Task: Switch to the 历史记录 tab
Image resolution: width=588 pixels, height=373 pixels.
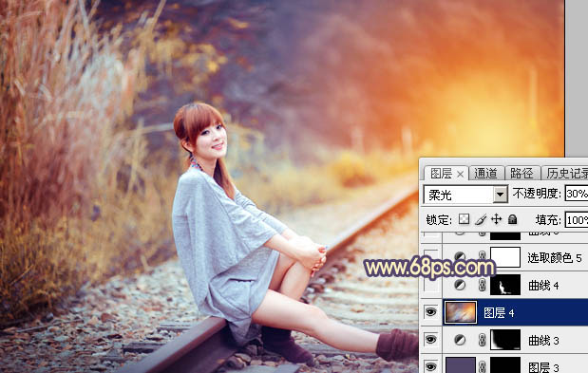Action: 566,174
